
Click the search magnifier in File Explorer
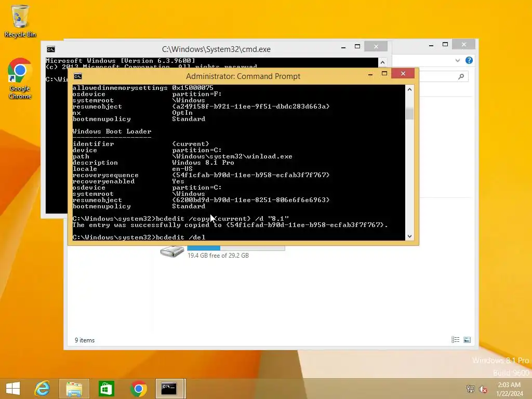pos(461,77)
